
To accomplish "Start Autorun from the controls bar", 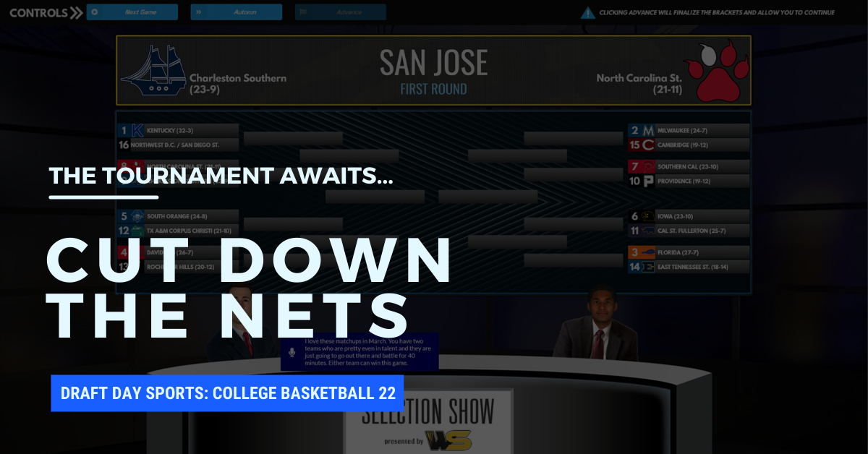I will (x=237, y=12).
